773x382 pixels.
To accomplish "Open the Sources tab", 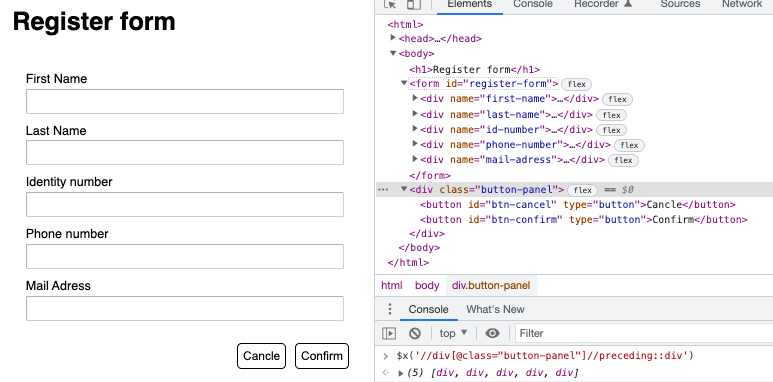I will coord(680,4).
